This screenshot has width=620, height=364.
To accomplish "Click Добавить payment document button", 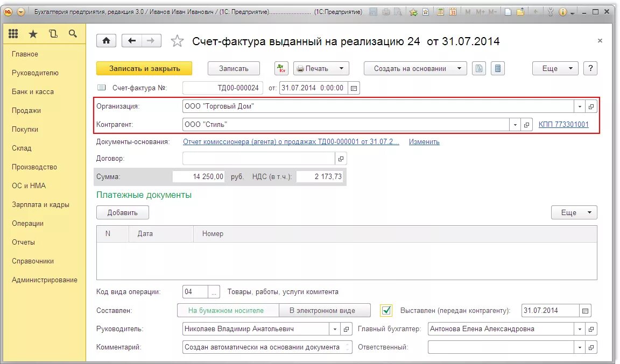I will (123, 212).
